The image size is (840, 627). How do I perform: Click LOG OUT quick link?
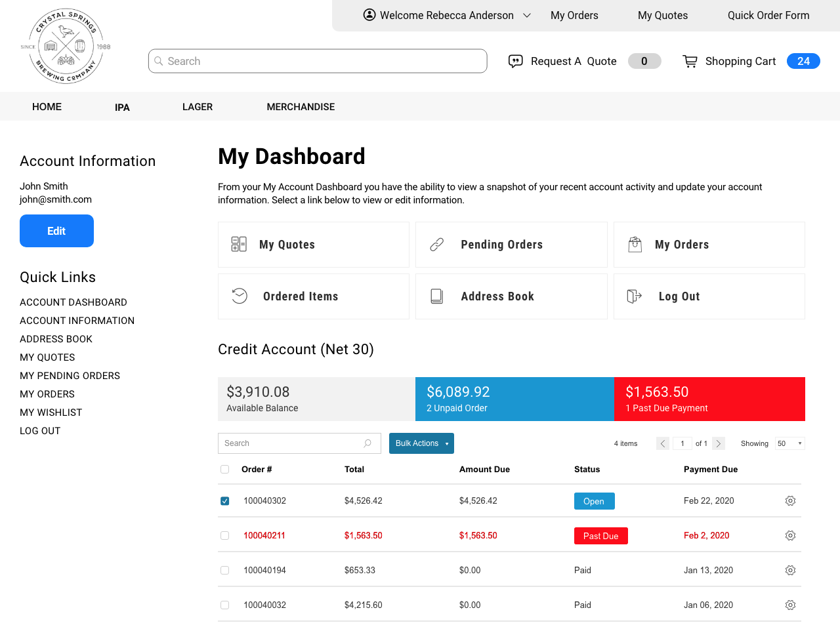[x=40, y=431]
